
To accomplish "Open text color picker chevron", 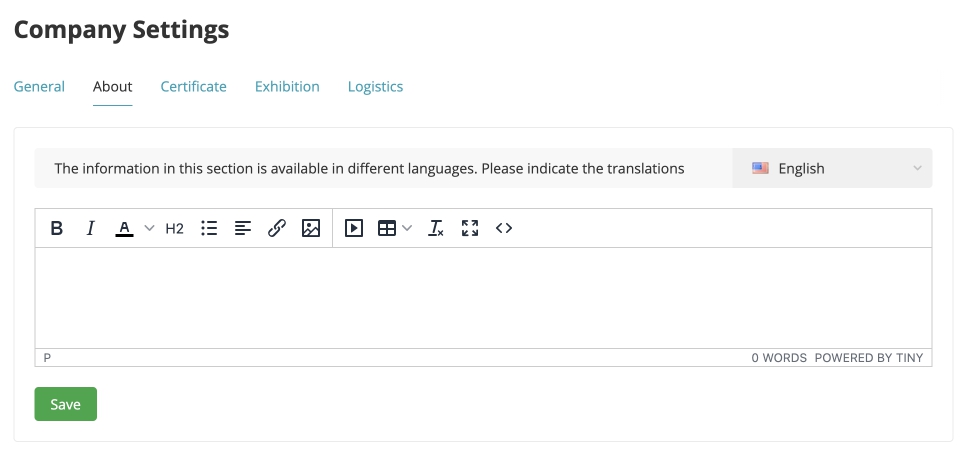I will [149, 228].
